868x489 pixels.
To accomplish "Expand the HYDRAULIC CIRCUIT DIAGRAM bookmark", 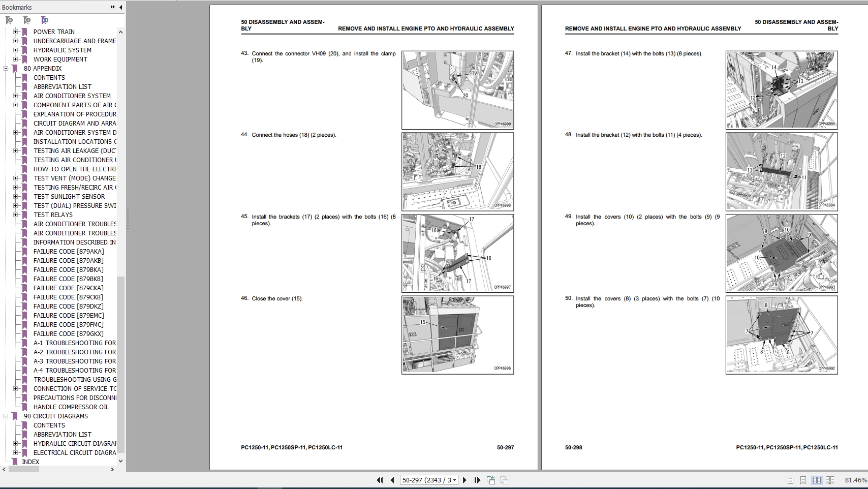I will pos(15,443).
